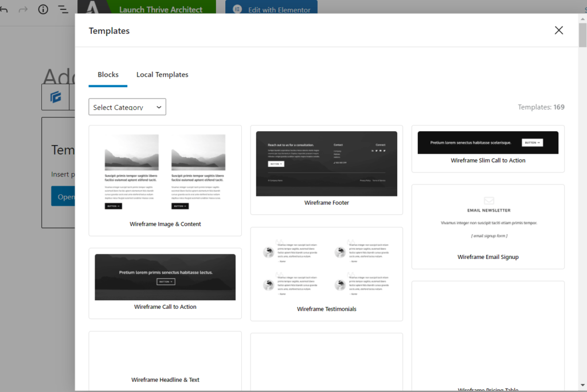The image size is (587, 392).
Task: Click the GenerateBlocks block icon in toolbar
Action: [x=56, y=97]
